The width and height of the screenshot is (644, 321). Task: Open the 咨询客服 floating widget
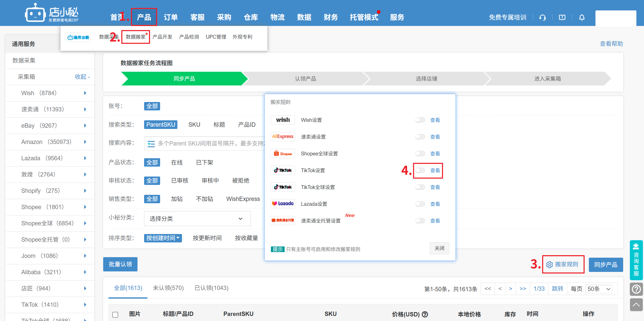coord(636,260)
